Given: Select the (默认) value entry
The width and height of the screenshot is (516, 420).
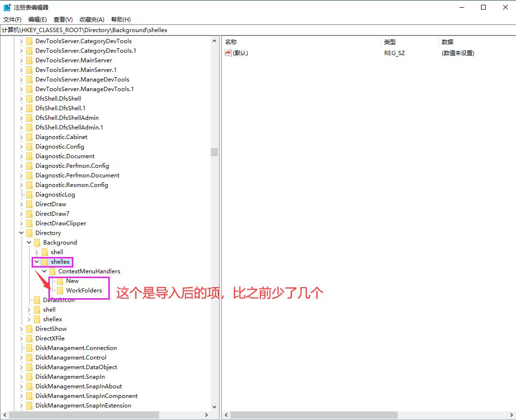Looking at the screenshot, I should click(240, 53).
